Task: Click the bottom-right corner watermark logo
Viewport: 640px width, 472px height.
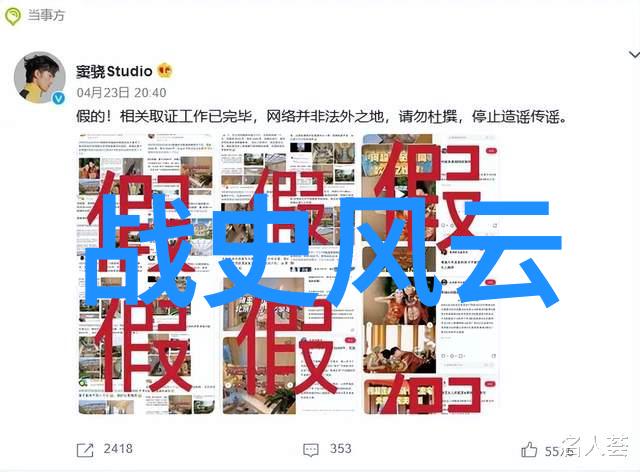Action: pyautogui.click(x=596, y=446)
